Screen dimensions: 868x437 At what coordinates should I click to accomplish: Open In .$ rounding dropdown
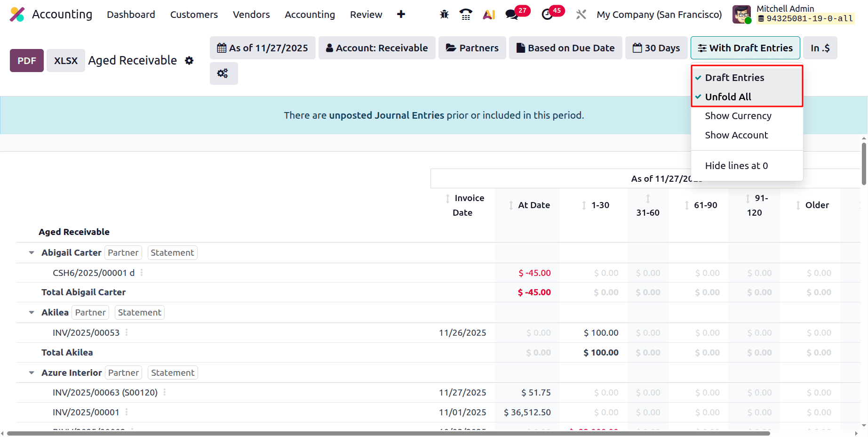[x=820, y=48]
